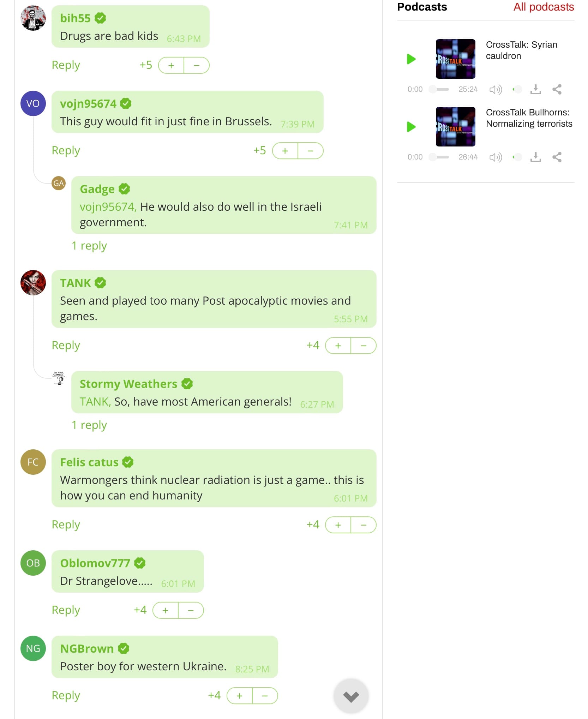Seek the Syrian cauldron podcast progress slider
This screenshot has height=719, width=588.
coord(439,89)
